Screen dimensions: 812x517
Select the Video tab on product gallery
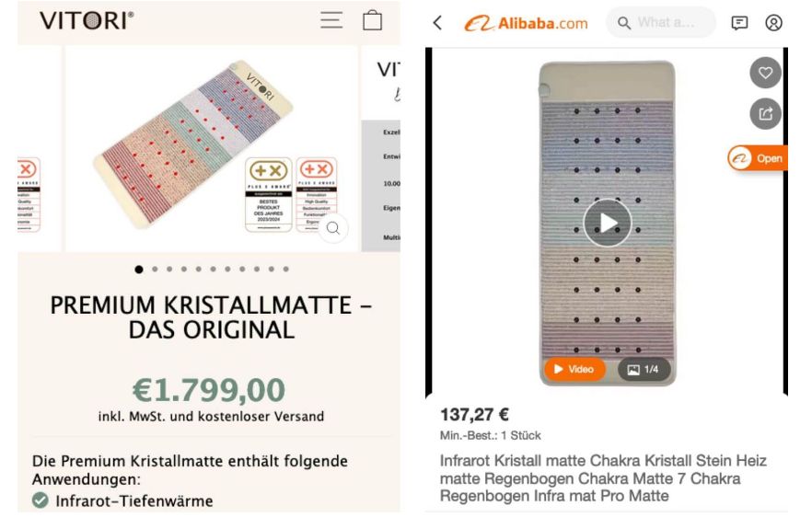tap(574, 369)
